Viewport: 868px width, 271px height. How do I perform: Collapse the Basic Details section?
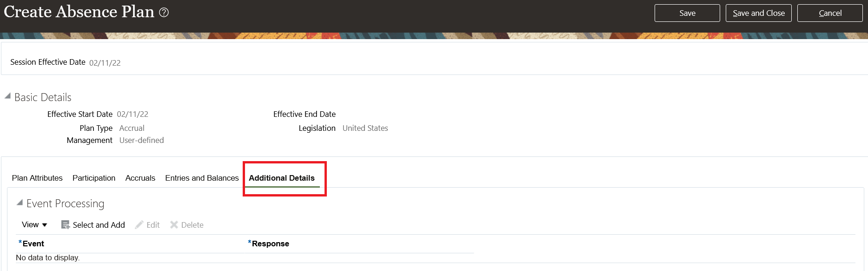click(x=7, y=96)
